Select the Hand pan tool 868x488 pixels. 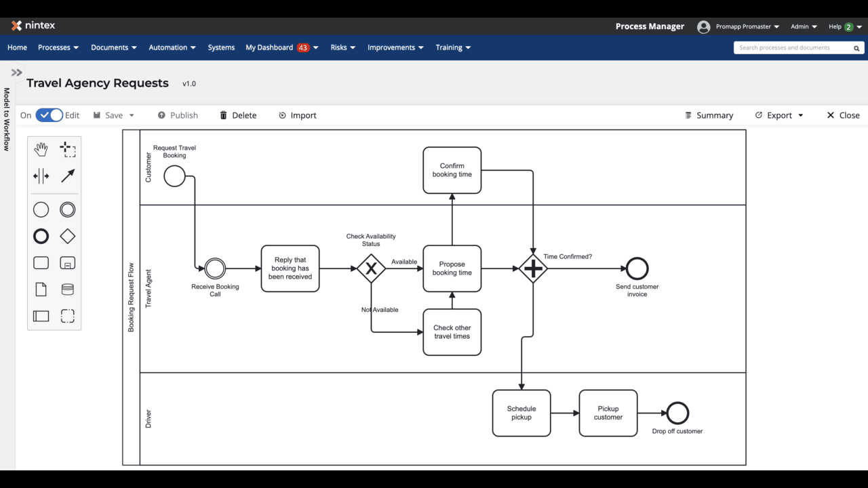coord(41,150)
